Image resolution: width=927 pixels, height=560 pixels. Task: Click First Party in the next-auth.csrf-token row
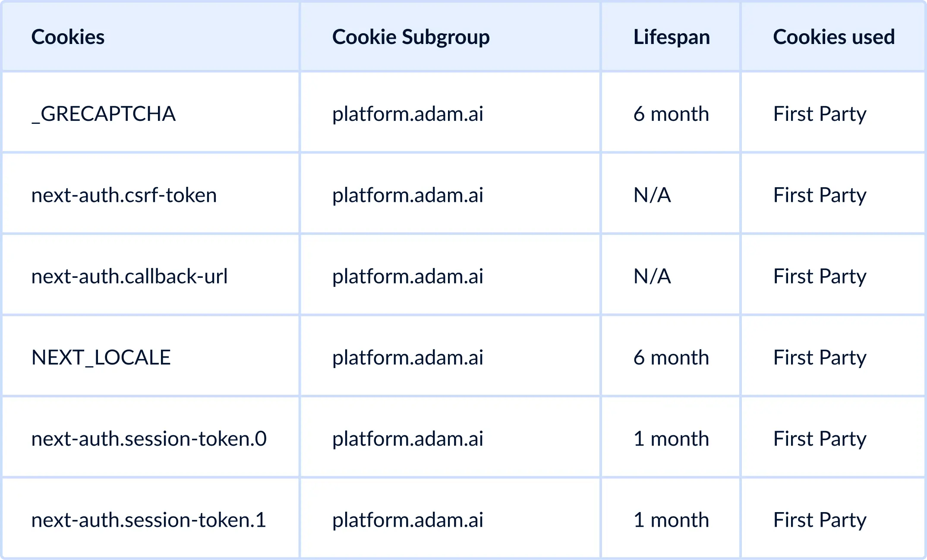click(x=820, y=195)
